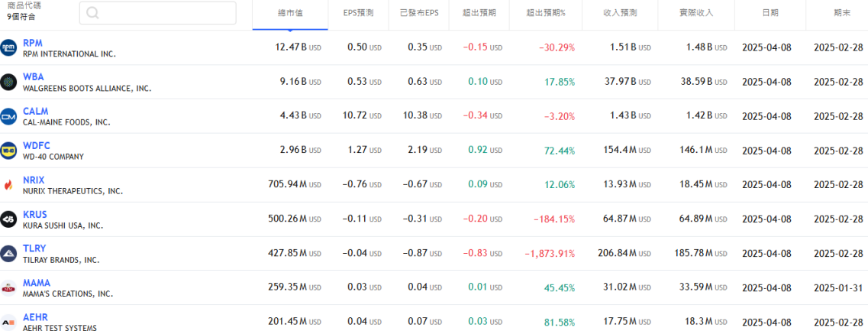Image resolution: width=868 pixels, height=331 pixels.
Task: Open the CALM ticker link
Action: [35, 112]
